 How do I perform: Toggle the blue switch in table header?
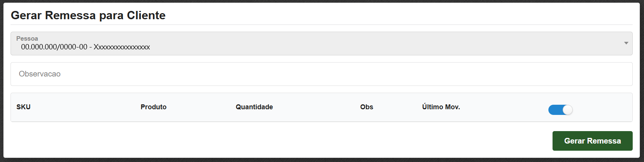[560, 110]
